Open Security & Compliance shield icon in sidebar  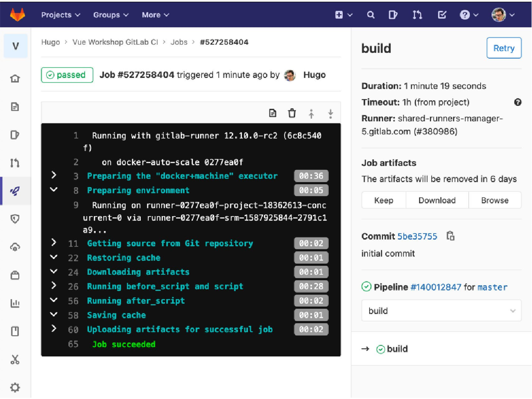click(15, 219)
